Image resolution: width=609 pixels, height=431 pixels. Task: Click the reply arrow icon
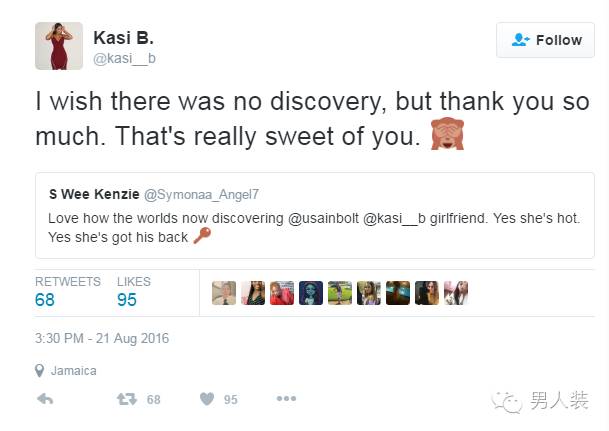45,399
